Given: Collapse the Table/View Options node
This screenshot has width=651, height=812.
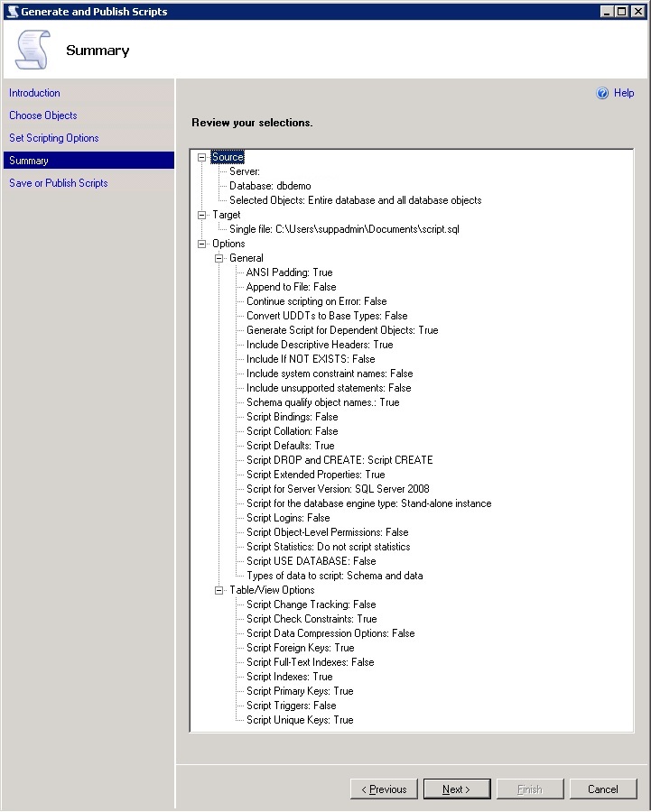Looking at the screenshot, I should click(219, 590).
